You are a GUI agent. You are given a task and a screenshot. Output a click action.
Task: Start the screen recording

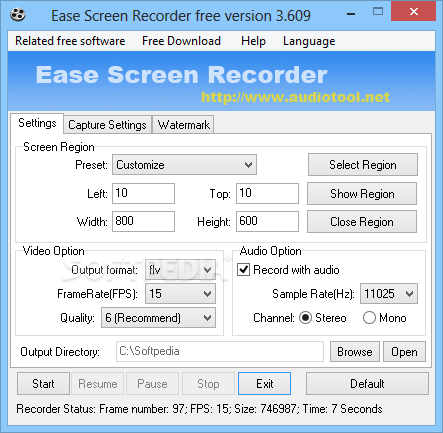click(x=43, y=384)
